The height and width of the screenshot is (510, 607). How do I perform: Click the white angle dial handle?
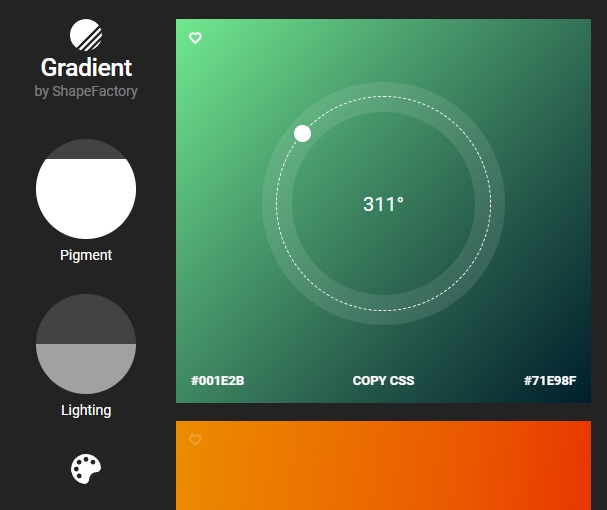pos(302,134)
